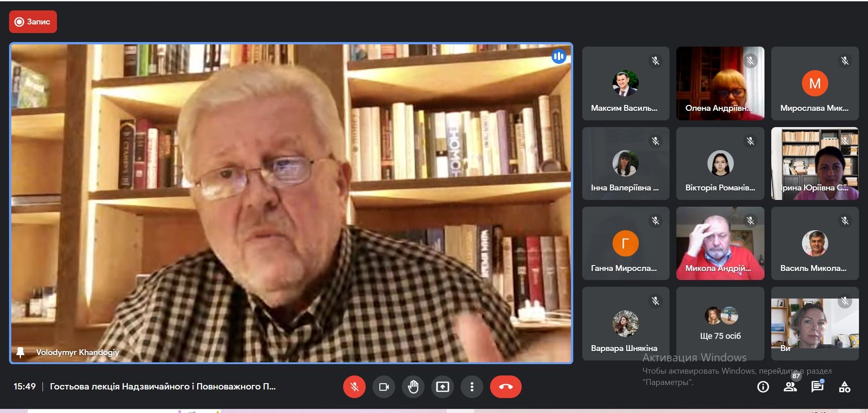The width and height of the screenshot is (868, 413).
Task: Select the Мирослава participant tile with M avatar
Action: coord(815,84)
